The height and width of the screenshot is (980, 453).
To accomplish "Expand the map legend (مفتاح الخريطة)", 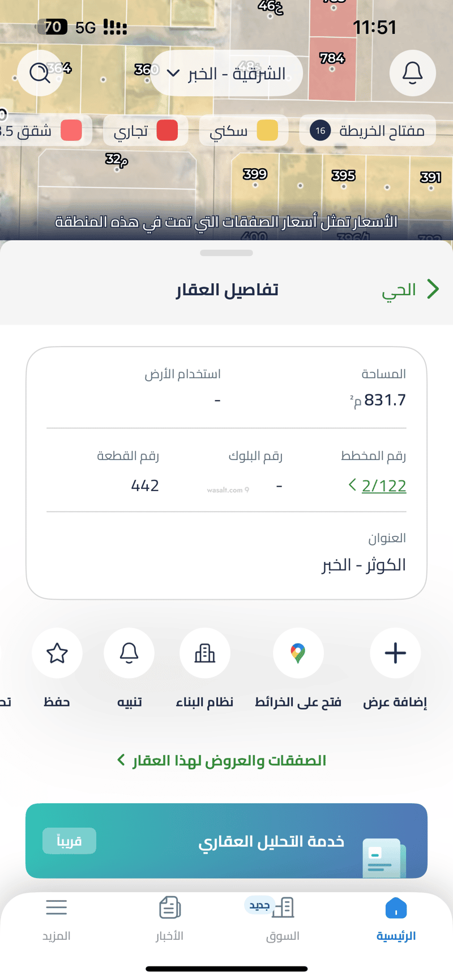I will coord(367,131).
